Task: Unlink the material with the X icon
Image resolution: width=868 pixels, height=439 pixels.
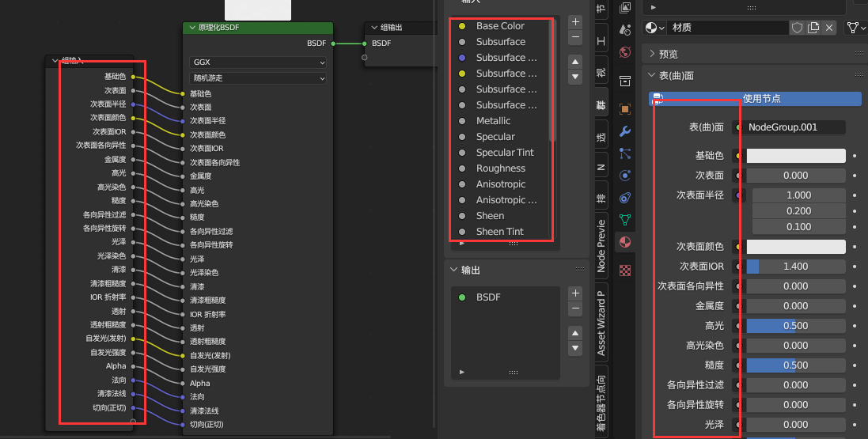Action: tap(829, 28)
